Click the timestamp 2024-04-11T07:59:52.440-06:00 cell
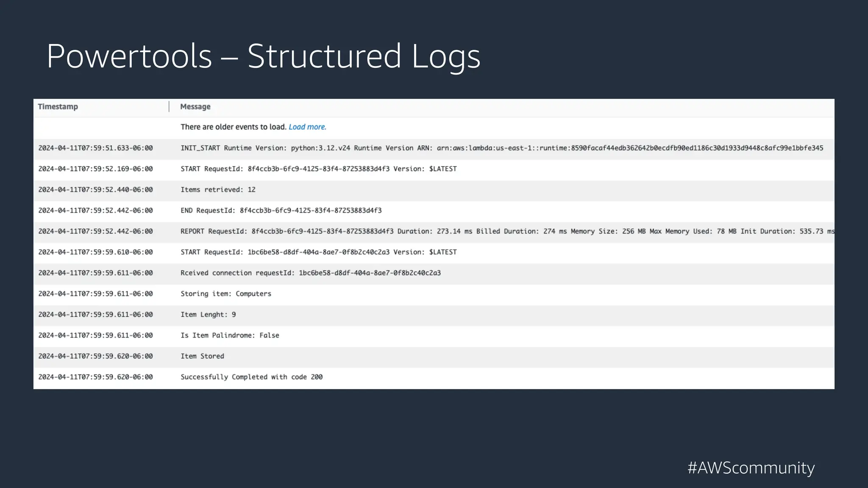 click(x=96, y=189)
